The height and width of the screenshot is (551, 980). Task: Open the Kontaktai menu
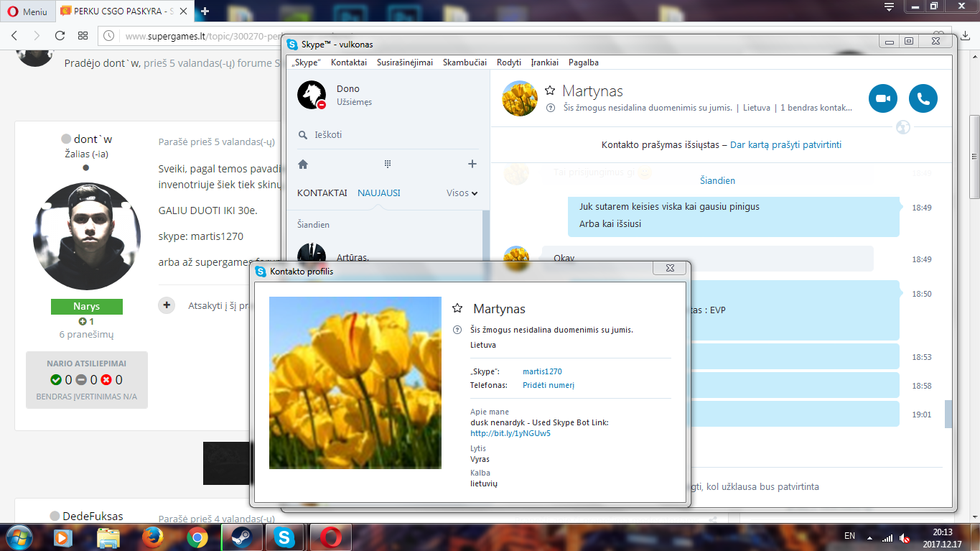pos(349,62)
